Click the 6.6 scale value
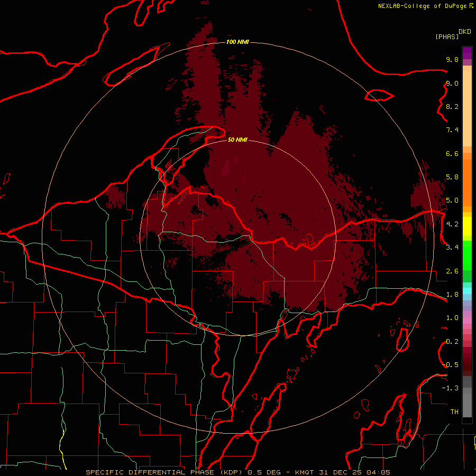 [452, 153]
